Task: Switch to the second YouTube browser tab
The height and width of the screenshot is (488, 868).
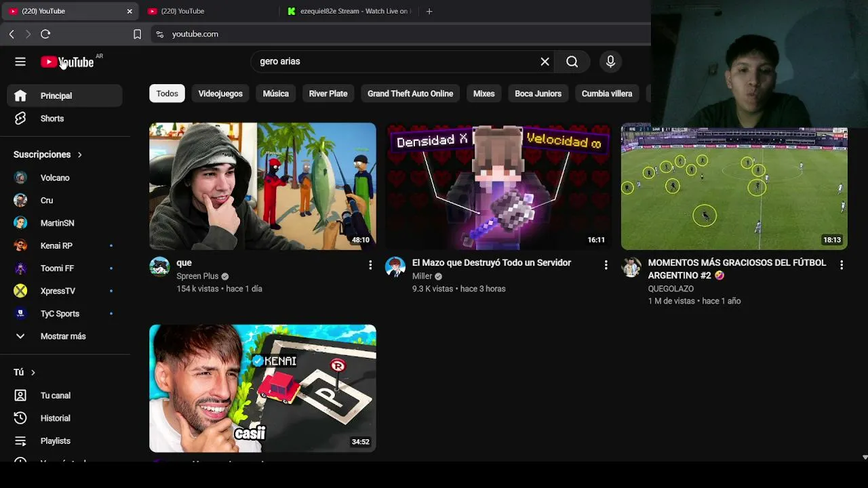Action: pyautogui.click(x=210, y=11)
